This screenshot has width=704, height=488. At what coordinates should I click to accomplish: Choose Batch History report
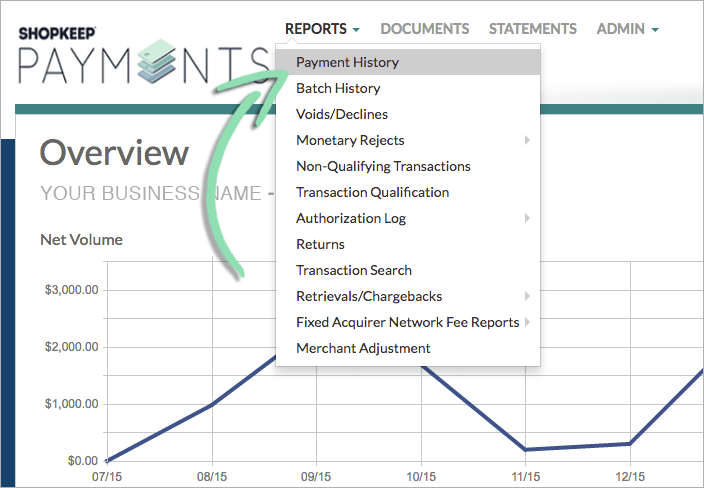[x=408, y=88]
